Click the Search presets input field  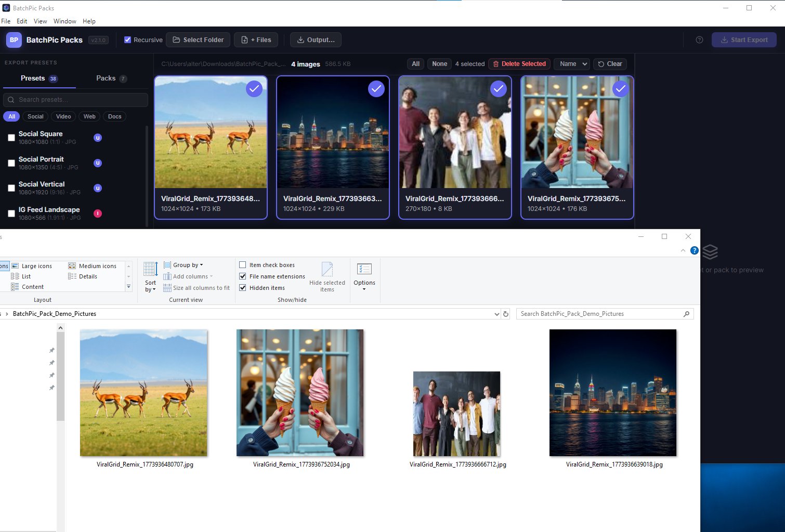[75, 100]
